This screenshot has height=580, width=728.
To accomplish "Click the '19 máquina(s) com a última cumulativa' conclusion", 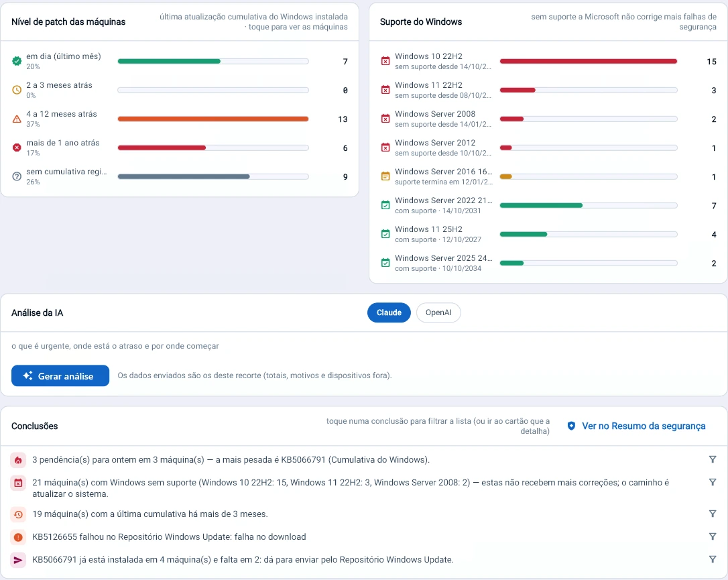I will tap(150, 514).
